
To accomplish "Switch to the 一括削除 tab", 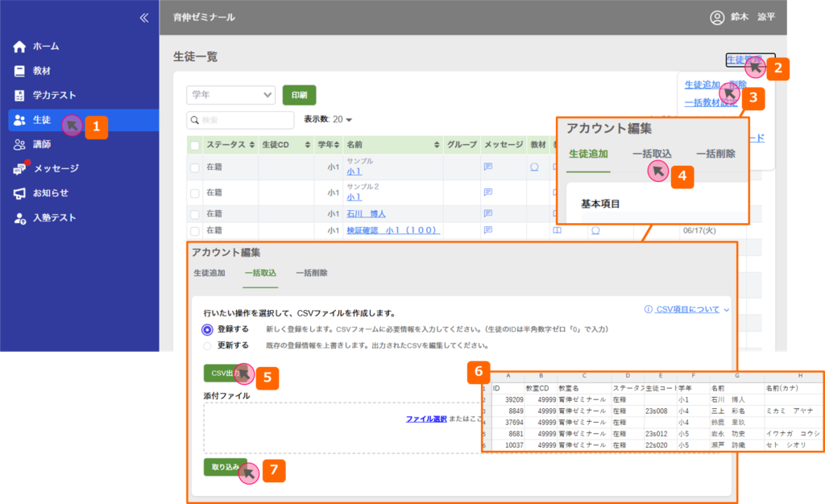I will pyautogui.click(x=311, y=273).
